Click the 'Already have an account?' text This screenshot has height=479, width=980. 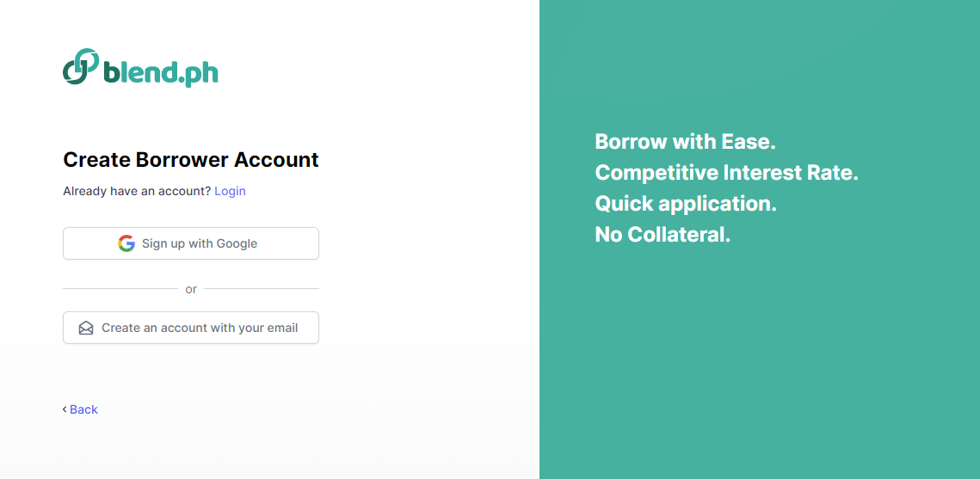[137, 191]
